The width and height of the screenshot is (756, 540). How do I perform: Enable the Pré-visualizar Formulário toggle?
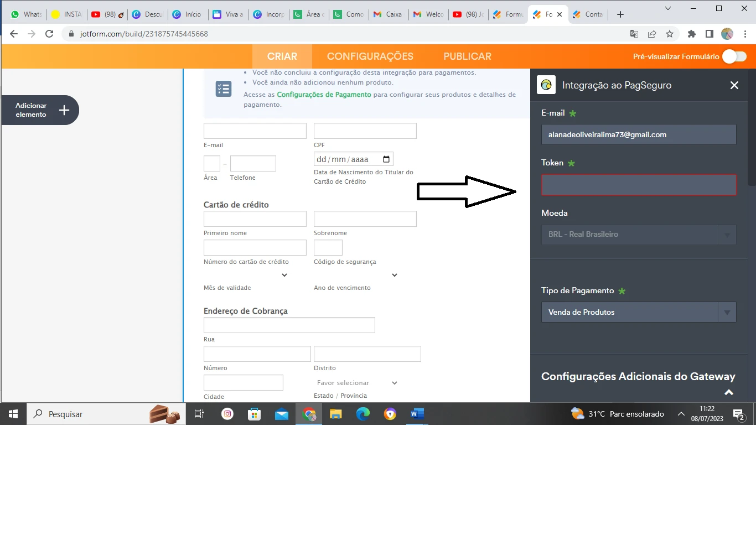(x=734, y=56)
